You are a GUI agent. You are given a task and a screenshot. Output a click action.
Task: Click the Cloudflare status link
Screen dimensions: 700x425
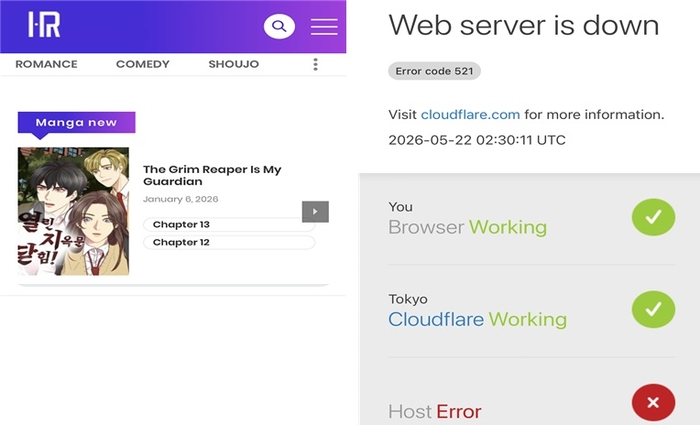click(x=436, y=320)
